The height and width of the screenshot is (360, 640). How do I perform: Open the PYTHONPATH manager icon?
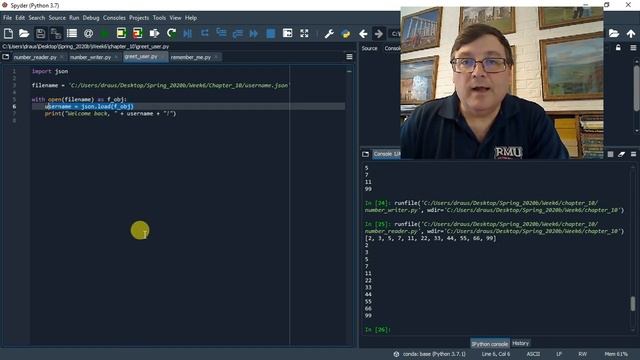point(346,33)
